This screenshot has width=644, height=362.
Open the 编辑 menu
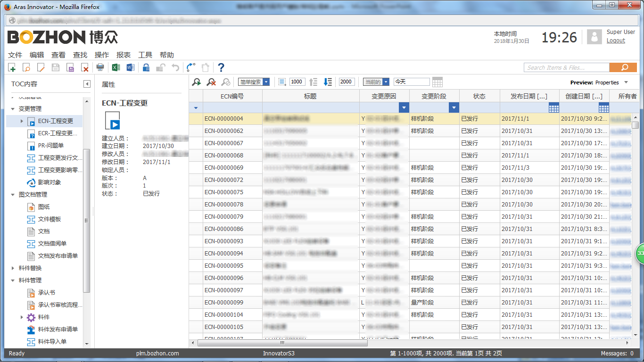pyautogui.click(x=37, y=55)
